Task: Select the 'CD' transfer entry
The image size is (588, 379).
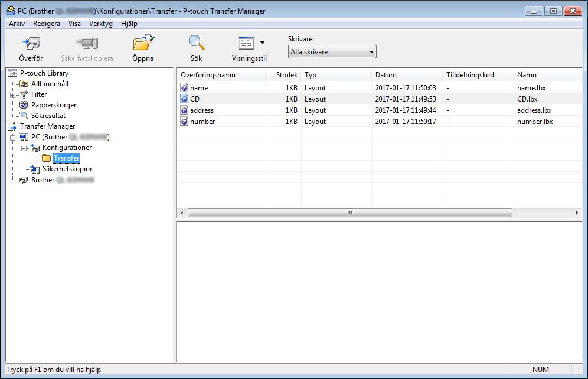Action: 195,99
